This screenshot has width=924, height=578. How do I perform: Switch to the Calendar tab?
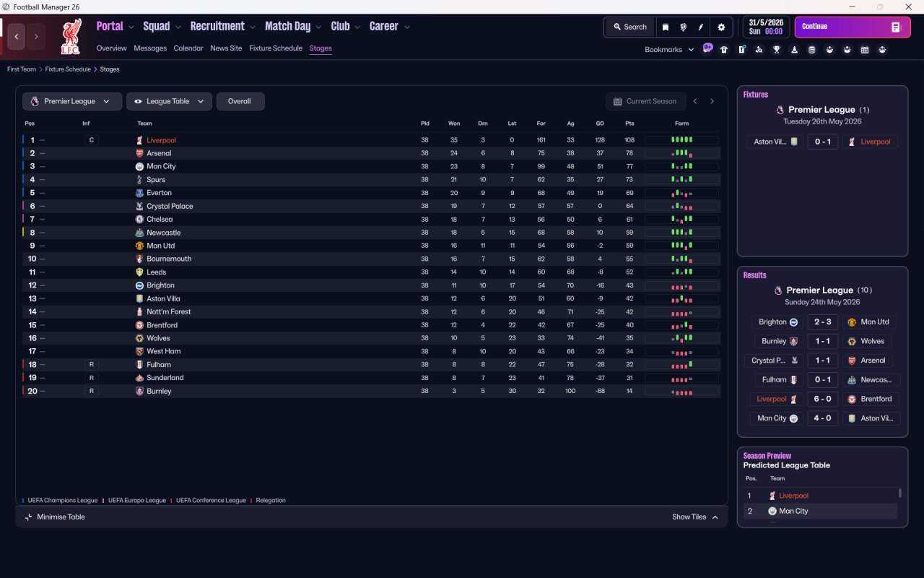coord(188,48)
